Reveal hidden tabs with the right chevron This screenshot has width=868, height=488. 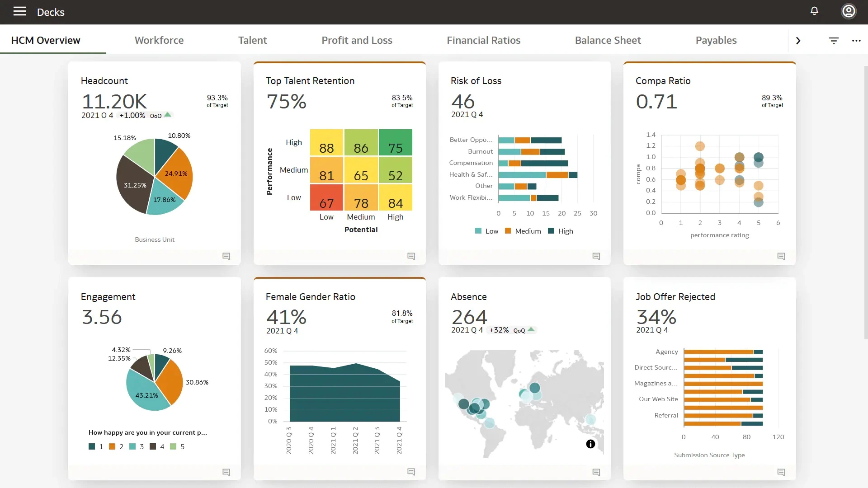(798, 41)
